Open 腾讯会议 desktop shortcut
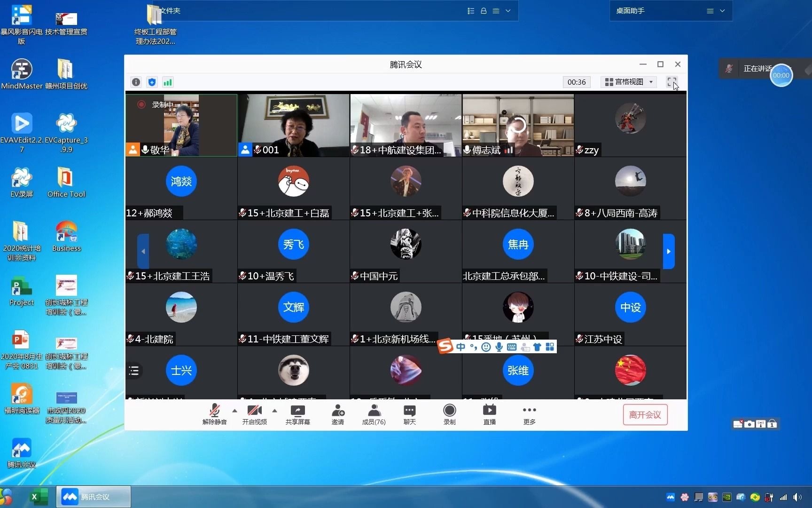Viewport: 812px width, 508px height. (22, 452)
